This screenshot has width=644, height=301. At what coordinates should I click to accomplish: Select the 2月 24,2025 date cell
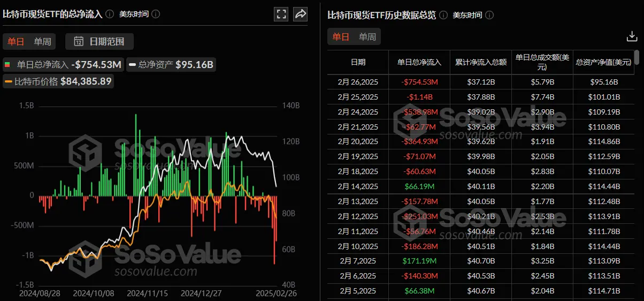[x=358, y=112]
